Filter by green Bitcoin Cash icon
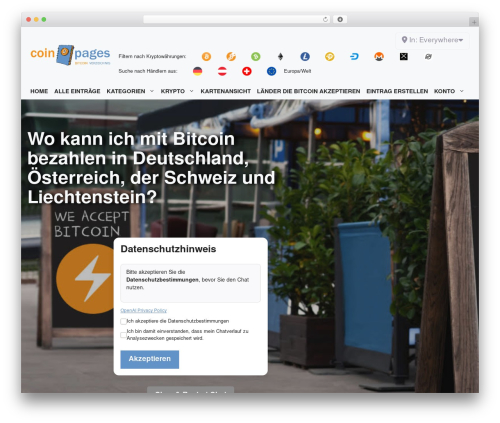The image size is (500, 423). (x=256, y=57)
